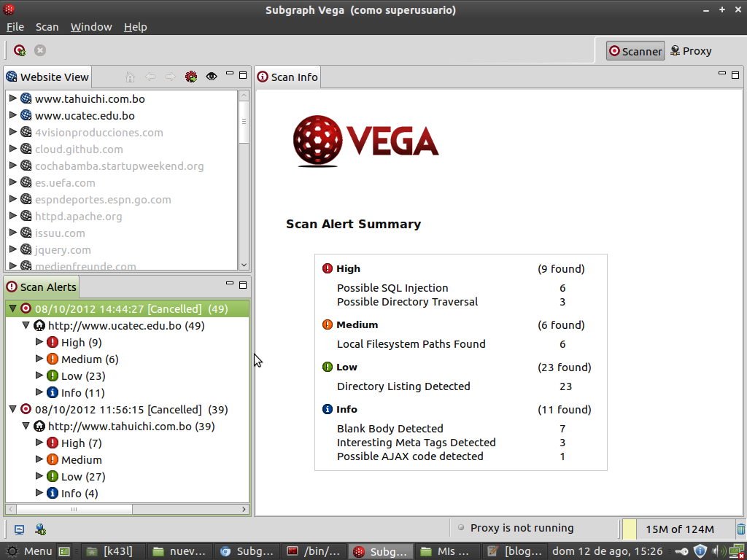The height and width of the screenshot is (560, 747).
Task: Open the Help menu
Action: tap(135, 27)
